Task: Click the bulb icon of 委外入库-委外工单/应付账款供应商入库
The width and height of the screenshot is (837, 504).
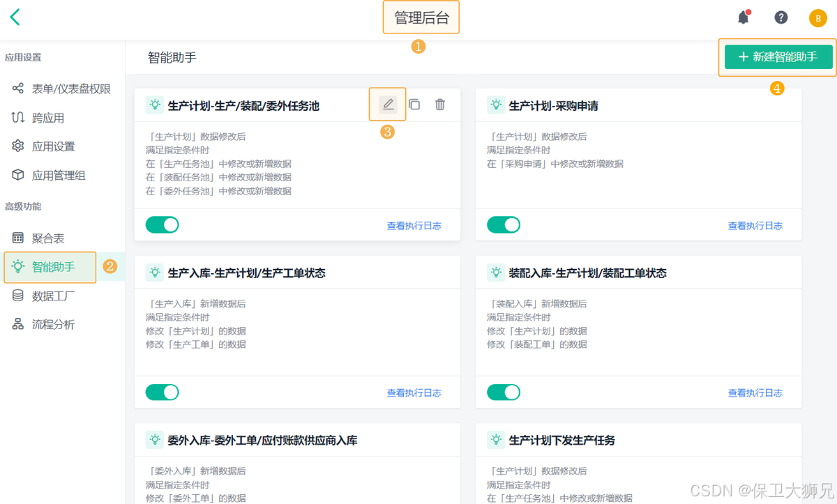Action: coord(155,440)
